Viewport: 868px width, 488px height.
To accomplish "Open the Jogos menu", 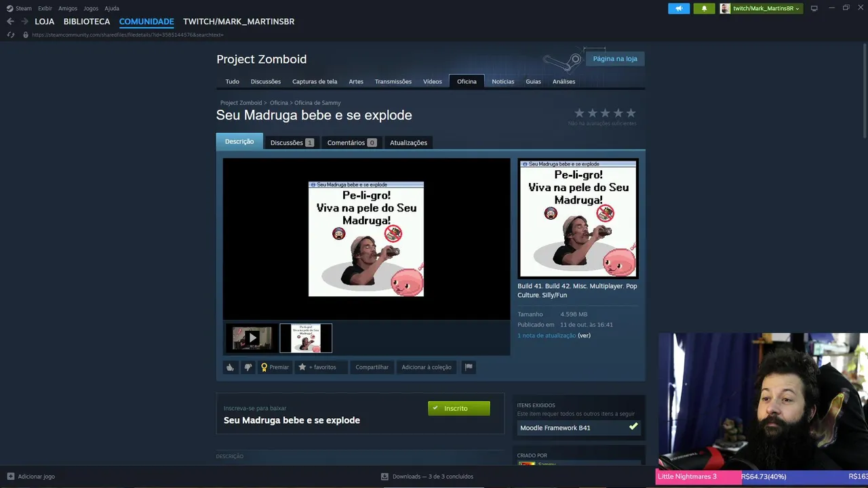I will coord(91,8).
